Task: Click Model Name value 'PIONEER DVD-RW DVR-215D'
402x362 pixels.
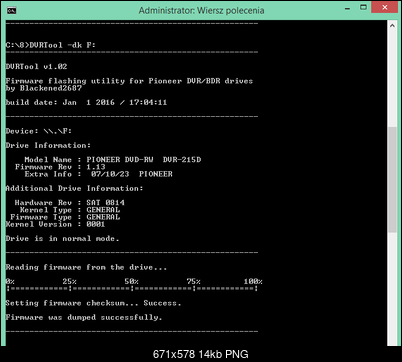Action: point(144,160)
